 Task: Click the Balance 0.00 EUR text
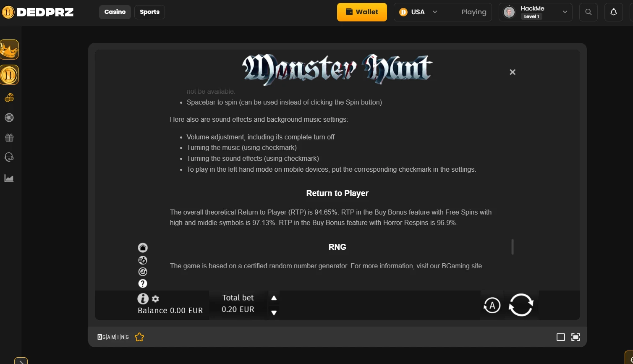coord(170,310)
